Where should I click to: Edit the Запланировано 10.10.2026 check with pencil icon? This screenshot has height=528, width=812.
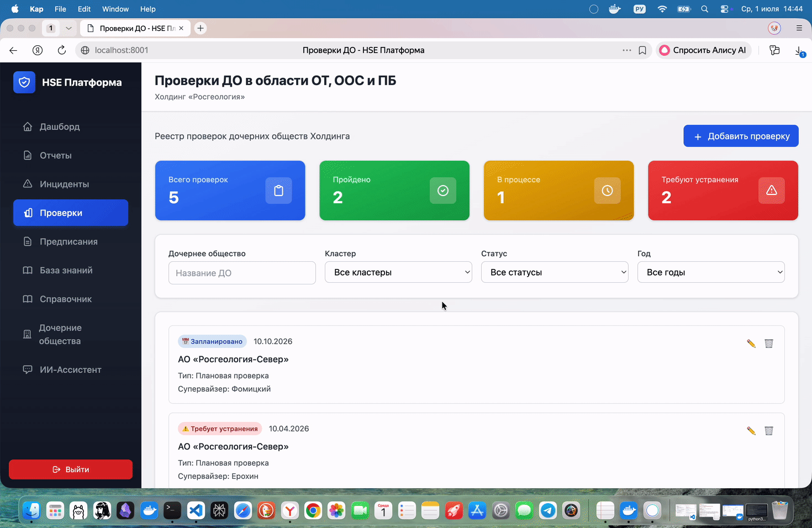751,344
